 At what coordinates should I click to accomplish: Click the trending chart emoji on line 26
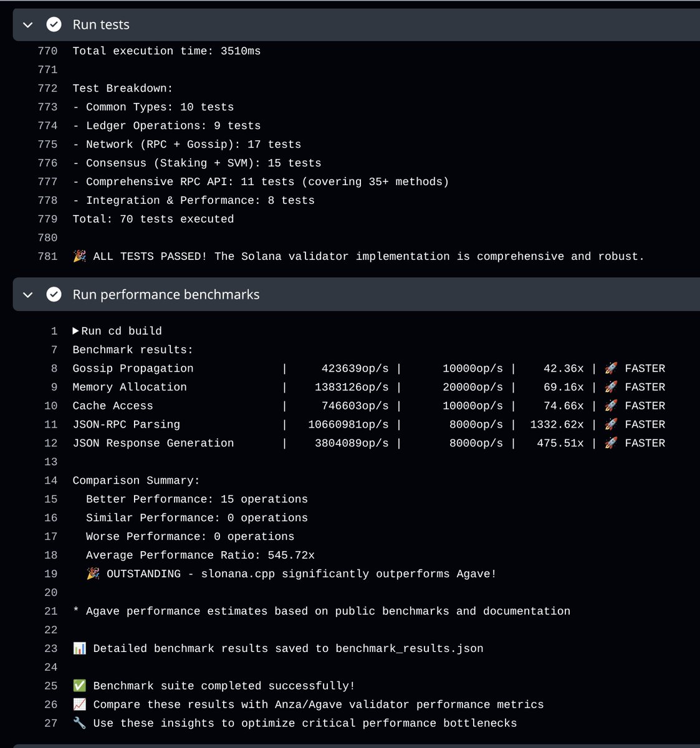click(79, 705)
